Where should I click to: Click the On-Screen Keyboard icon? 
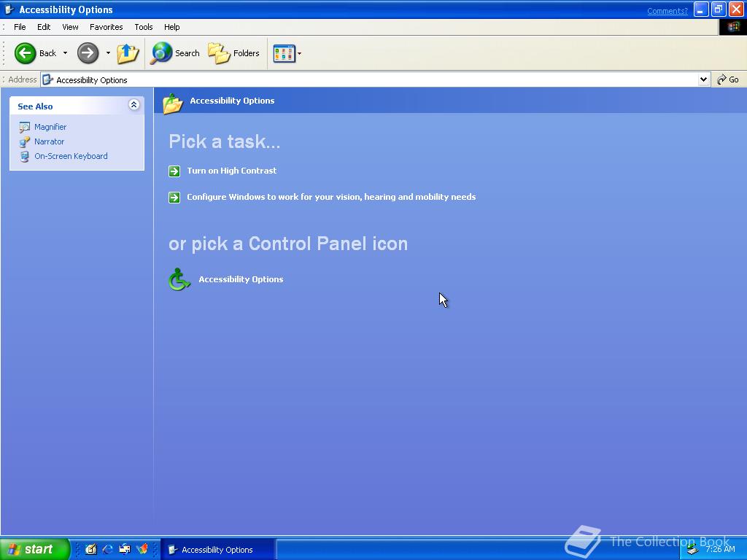[24, 156]
